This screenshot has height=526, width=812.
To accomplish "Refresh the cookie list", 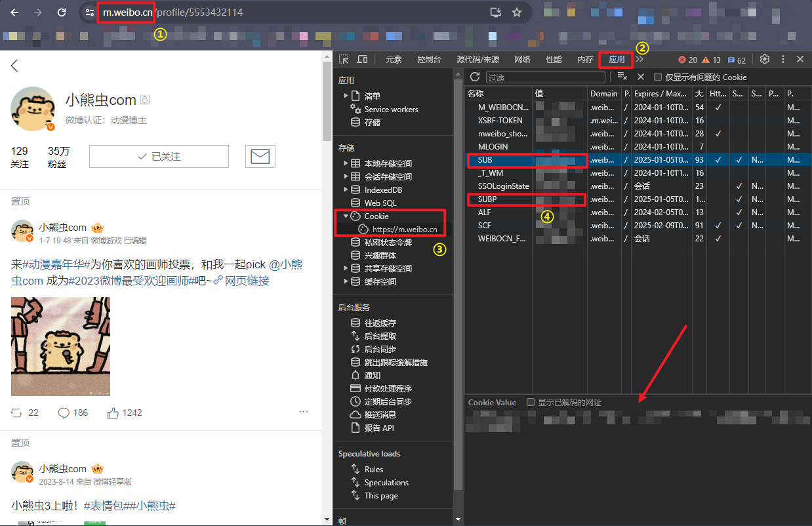I will [474, 77].
